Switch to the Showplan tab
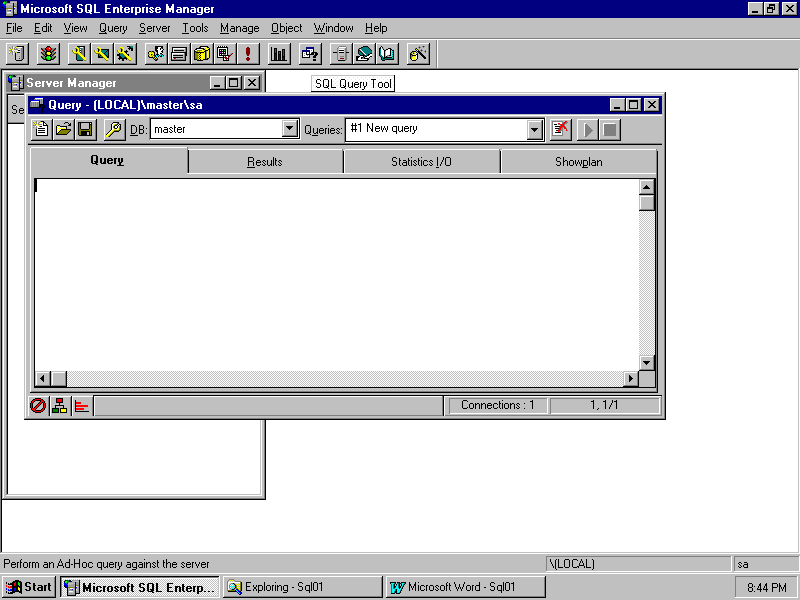Image resolution: width=800 pixels, height=600 pixels. tap(578, 161)
